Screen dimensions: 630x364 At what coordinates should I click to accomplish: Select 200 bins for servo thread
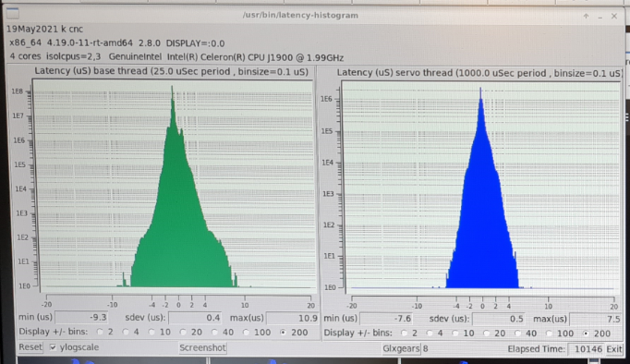pyautogui.click(x=587, y=334)
